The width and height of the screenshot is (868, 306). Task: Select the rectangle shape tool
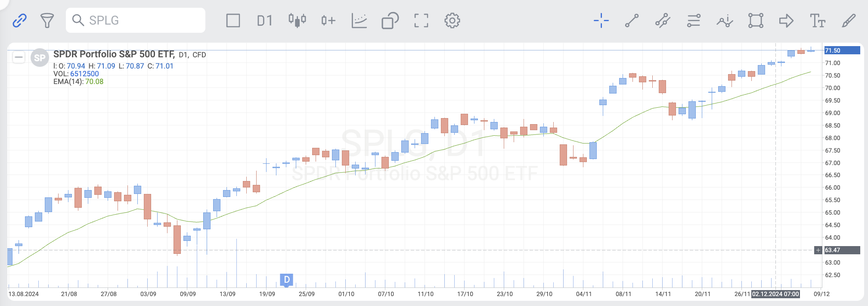[756, 20]
